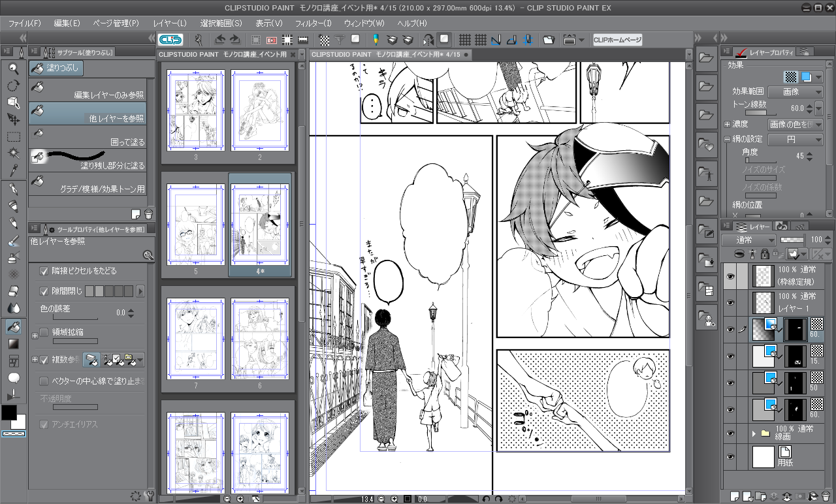Switch to the レイヤープロパティ tab
Viewport: 836px width, 504px height.
pyautogui.click(x=764, y=52)
